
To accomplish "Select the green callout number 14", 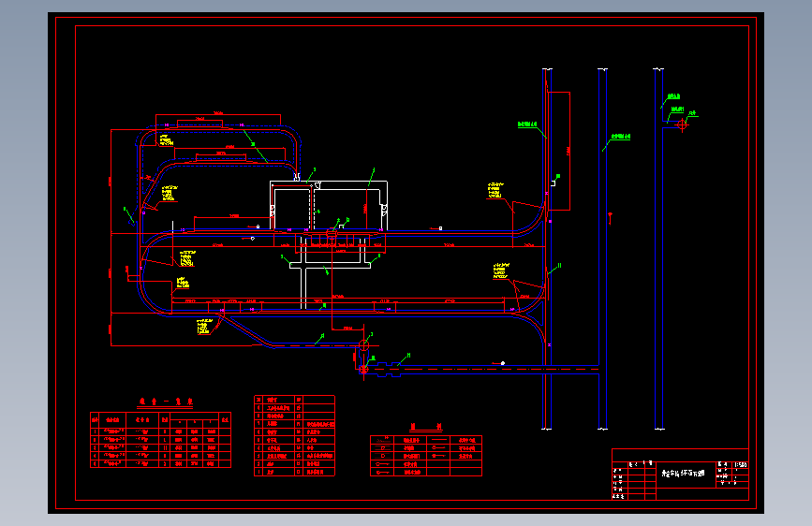I will [408, 356].
